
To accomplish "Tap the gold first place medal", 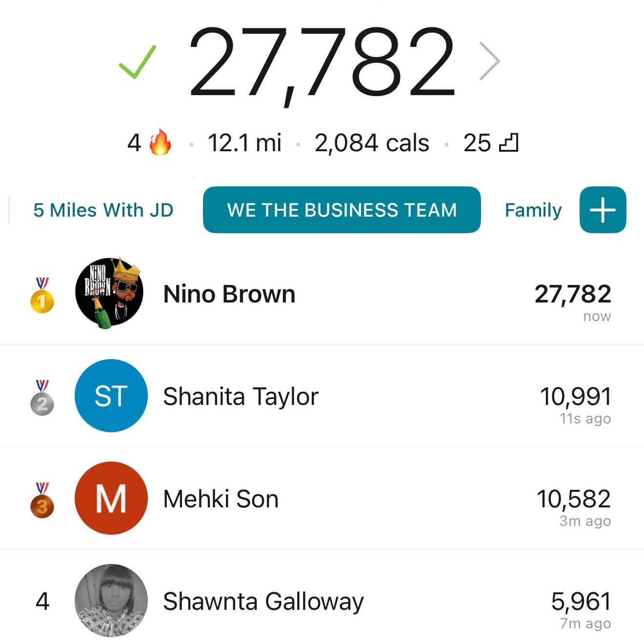I will coord(42,295).
